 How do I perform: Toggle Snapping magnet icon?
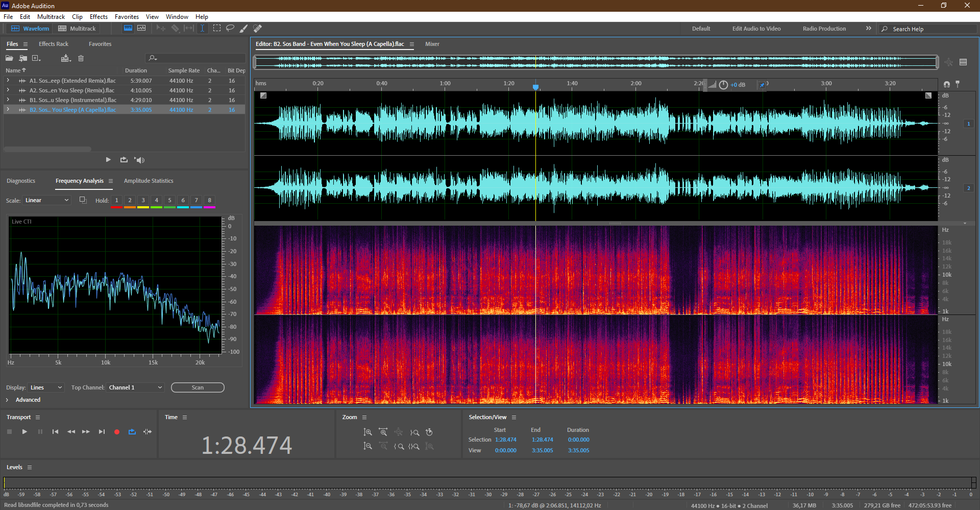pyautogui.click(x=947, y=84)
